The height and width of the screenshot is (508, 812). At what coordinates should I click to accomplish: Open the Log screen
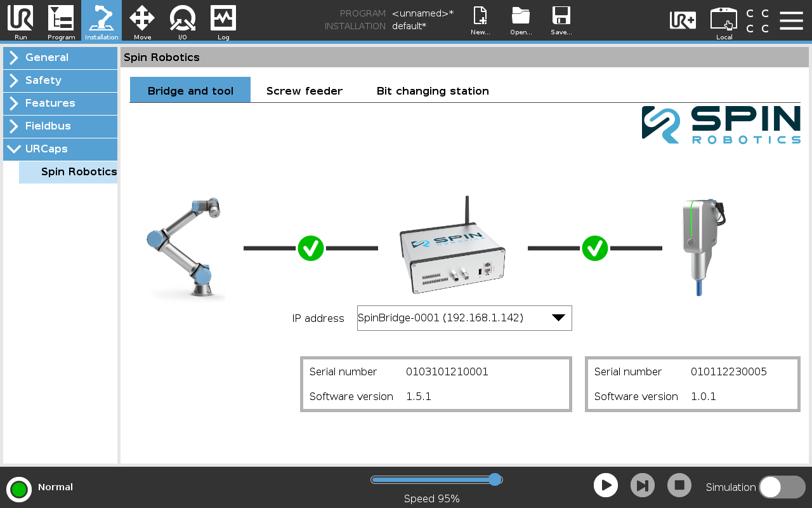[x=223, y=22]
